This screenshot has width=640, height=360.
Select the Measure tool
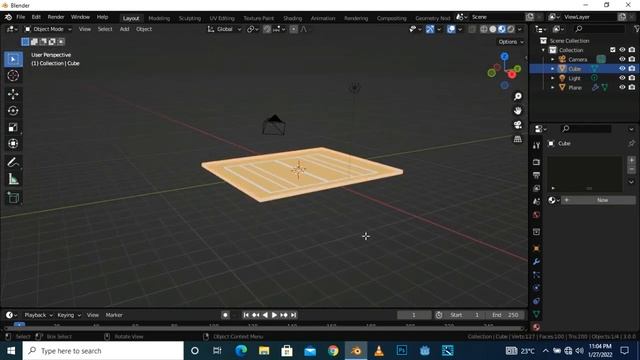click(x=13, y=179)
